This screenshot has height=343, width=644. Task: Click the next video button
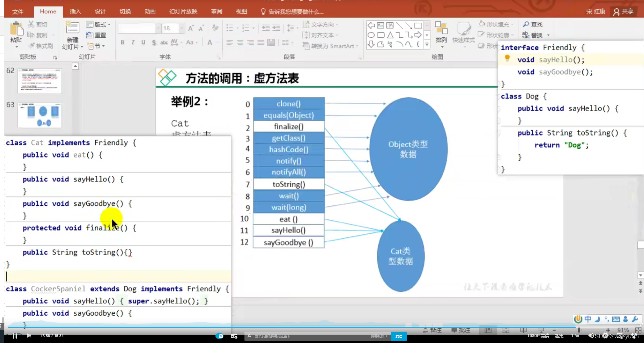pos(29,336)
